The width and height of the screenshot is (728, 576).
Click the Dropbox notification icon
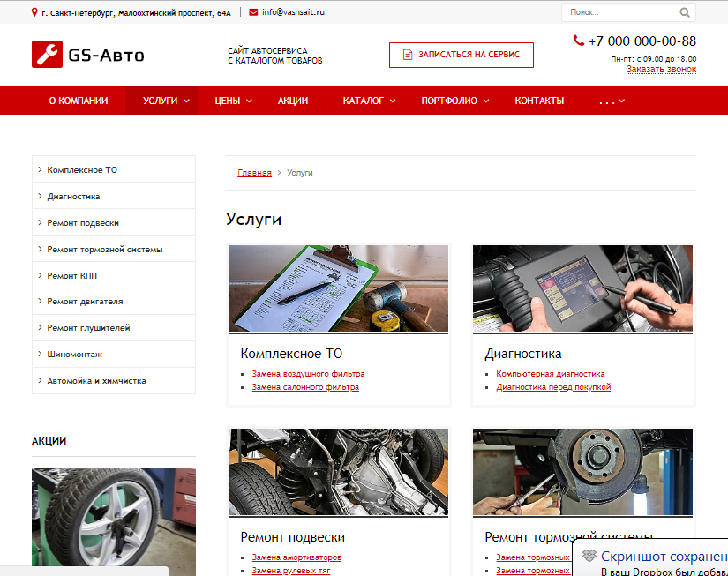click(589, 556)
